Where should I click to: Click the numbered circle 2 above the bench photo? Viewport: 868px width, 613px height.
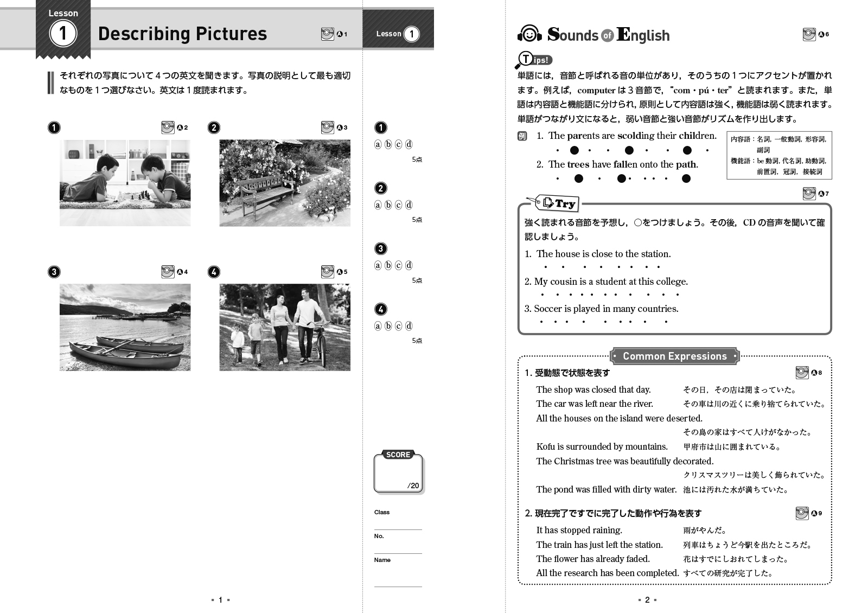[x=214, y=127]
